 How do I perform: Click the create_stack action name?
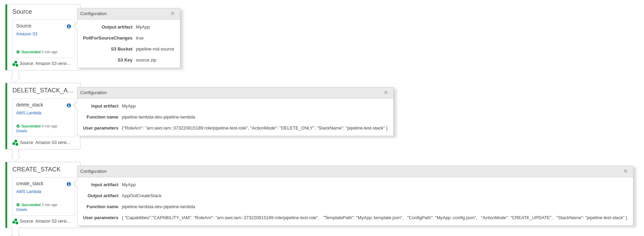point(30,183)
